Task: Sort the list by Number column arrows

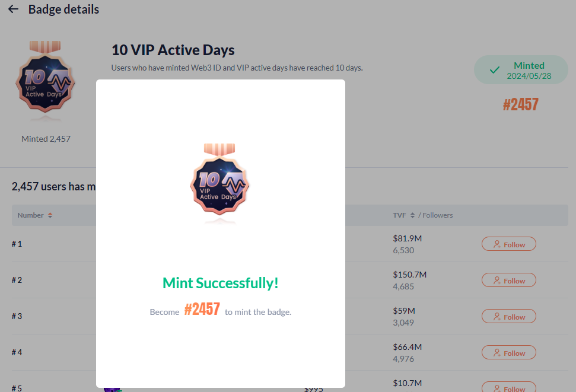Action: [50, 215]
